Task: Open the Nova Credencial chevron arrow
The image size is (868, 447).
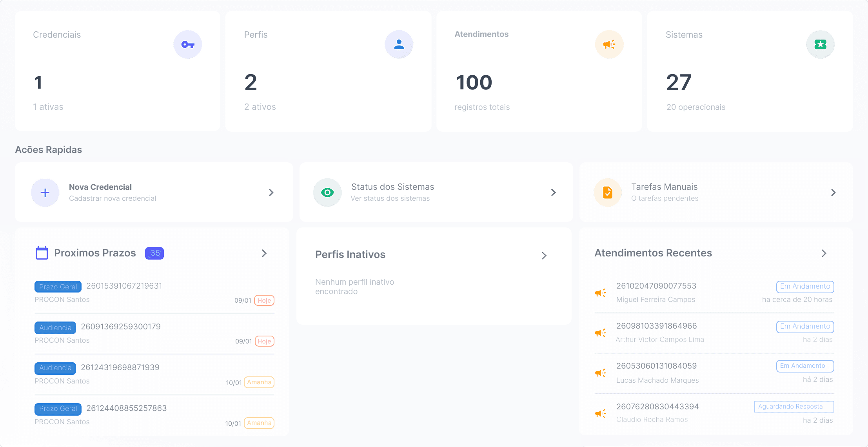Action: [x=271, y=193]
